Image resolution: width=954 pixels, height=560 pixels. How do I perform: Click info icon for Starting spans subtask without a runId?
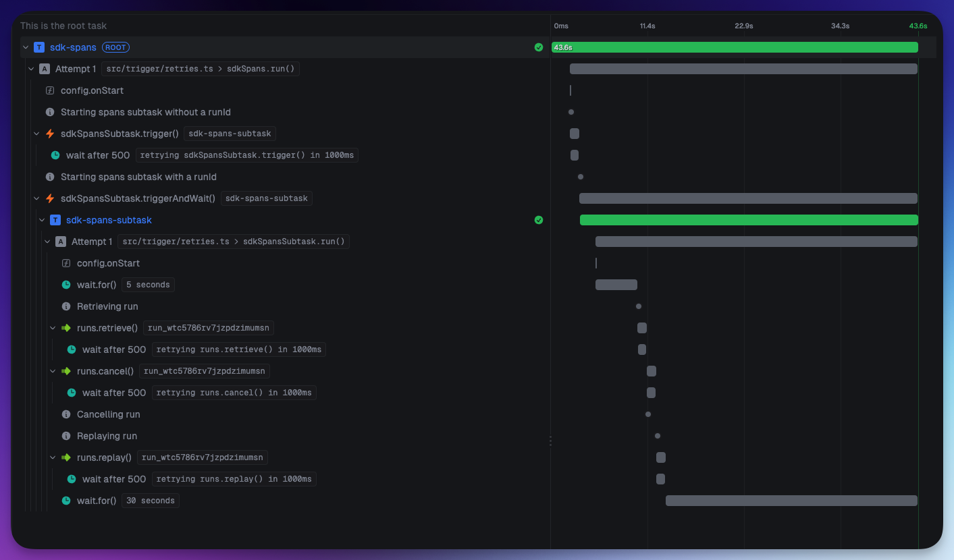tap(50, 112)
